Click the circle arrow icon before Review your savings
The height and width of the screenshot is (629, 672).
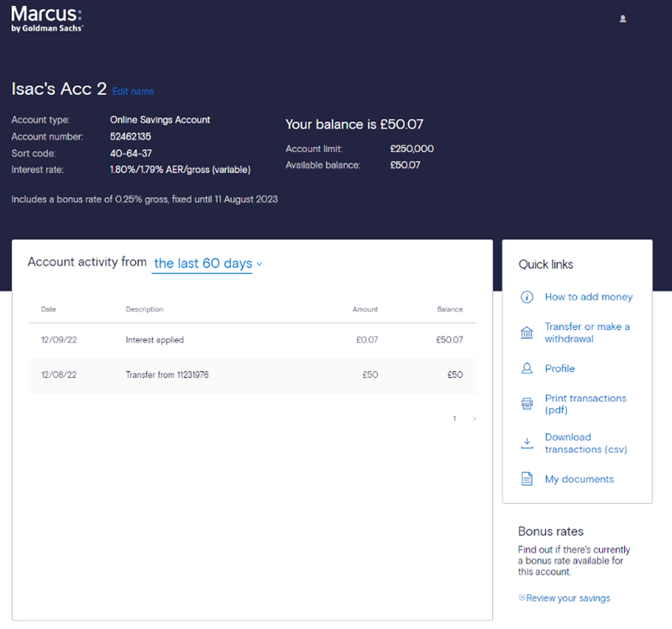point(521,598)
